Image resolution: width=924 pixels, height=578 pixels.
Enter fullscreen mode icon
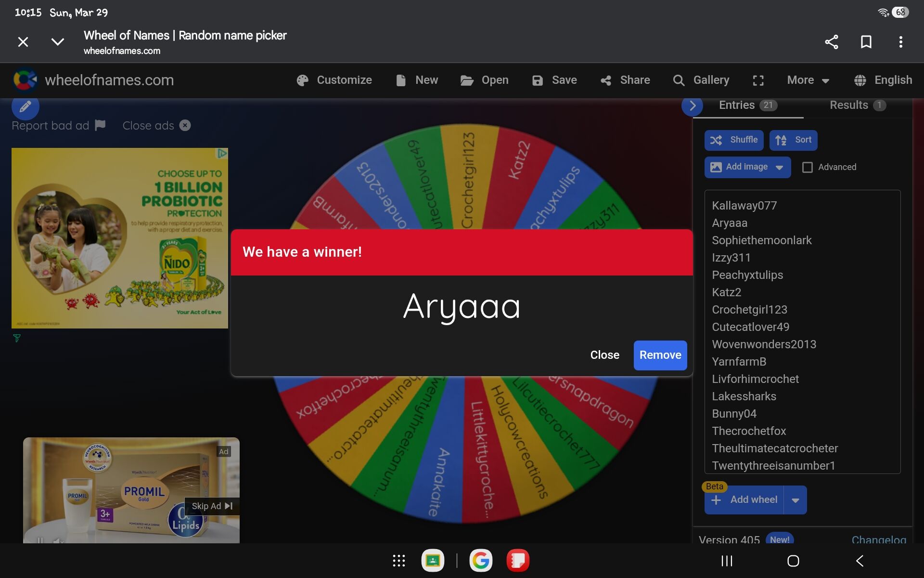pos(758,80)
